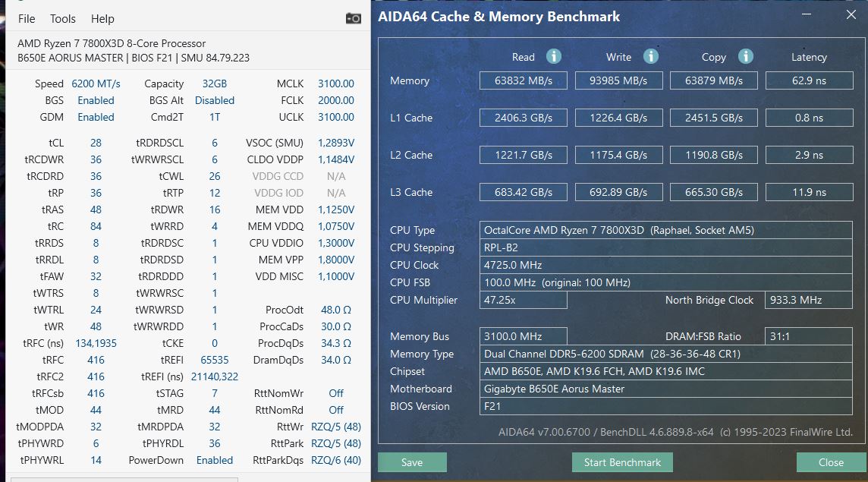The width and height of the screenshot is (868, 482).
Task: Click the Capacity value 32GB
Action: pyautogui.click(x=214, y=83)
